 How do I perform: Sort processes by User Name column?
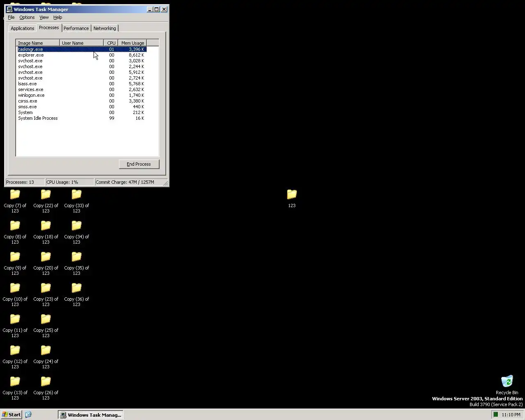[82, 43]
